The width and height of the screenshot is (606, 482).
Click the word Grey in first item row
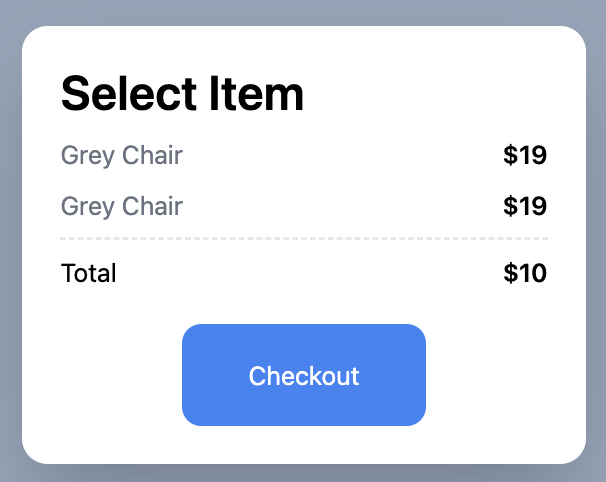pyautogui.click(x=88, y=156)
